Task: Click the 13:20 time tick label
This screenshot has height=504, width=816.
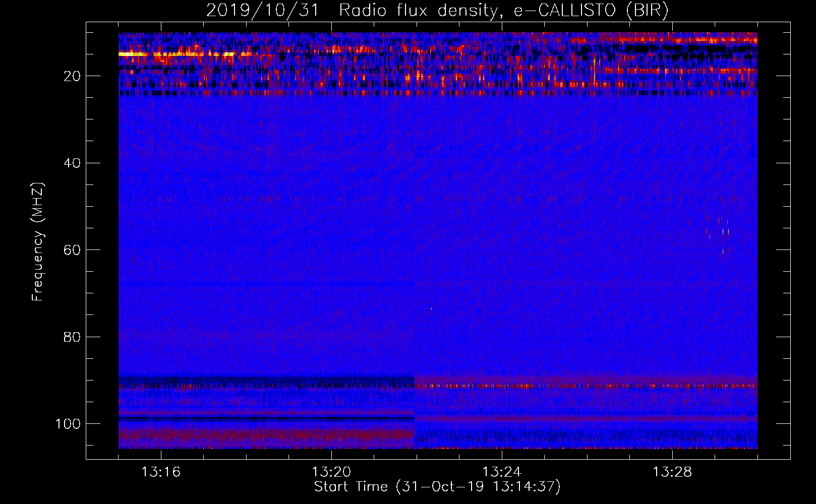Action: click(x=331, y=472)
